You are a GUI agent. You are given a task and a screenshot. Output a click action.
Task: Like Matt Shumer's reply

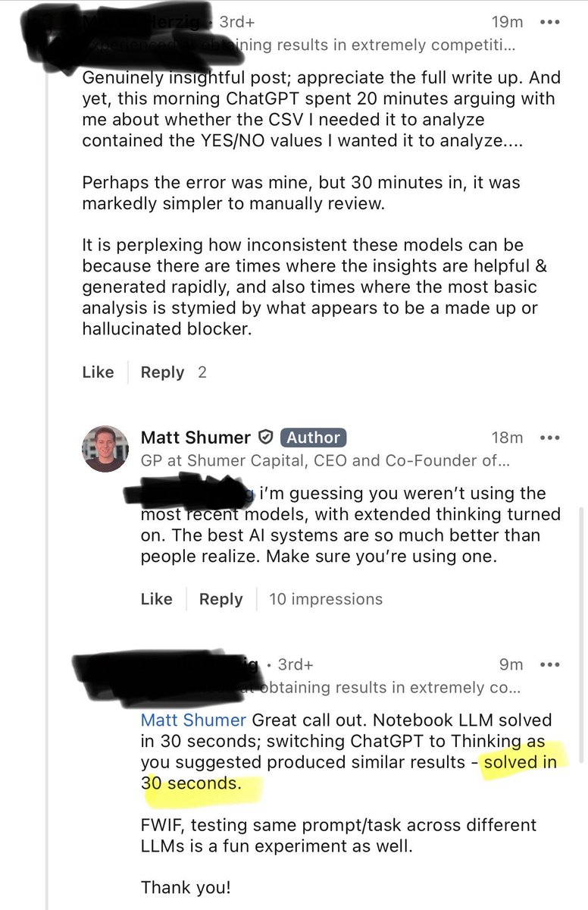click(x=156, y=599)
